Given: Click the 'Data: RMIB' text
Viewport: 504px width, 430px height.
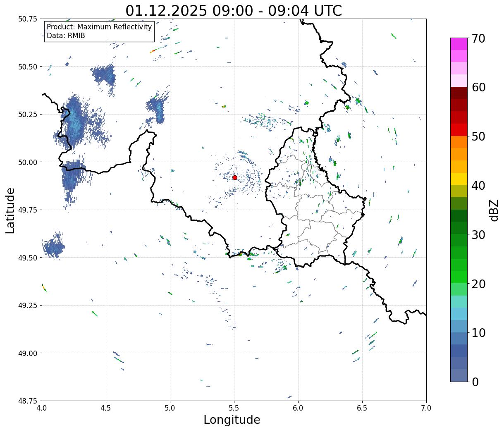Looking at the screenshot, I should [66, 36].
